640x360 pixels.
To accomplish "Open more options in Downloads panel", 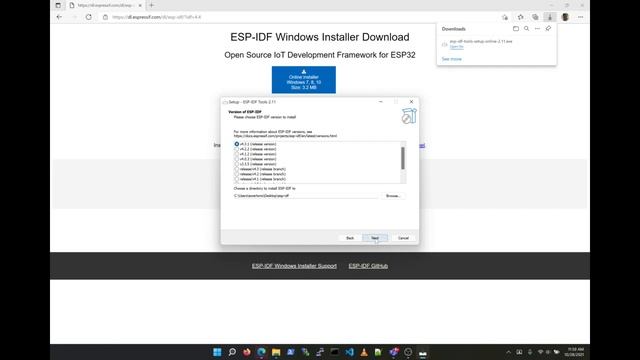I will tap(537, 29).
